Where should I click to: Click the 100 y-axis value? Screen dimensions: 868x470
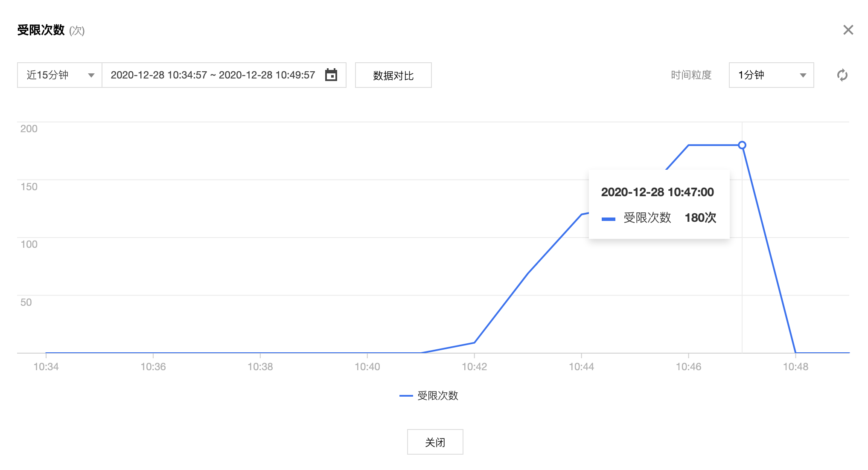[29, 244]
